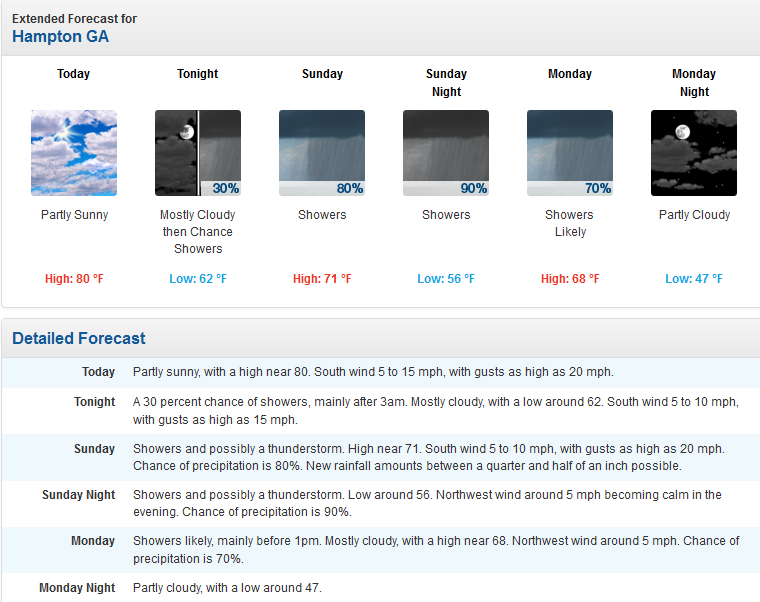This screenshot has width=760, height=602.
Task: Select the High: 68 °F Monday temperature
Action: click(570, 279)
